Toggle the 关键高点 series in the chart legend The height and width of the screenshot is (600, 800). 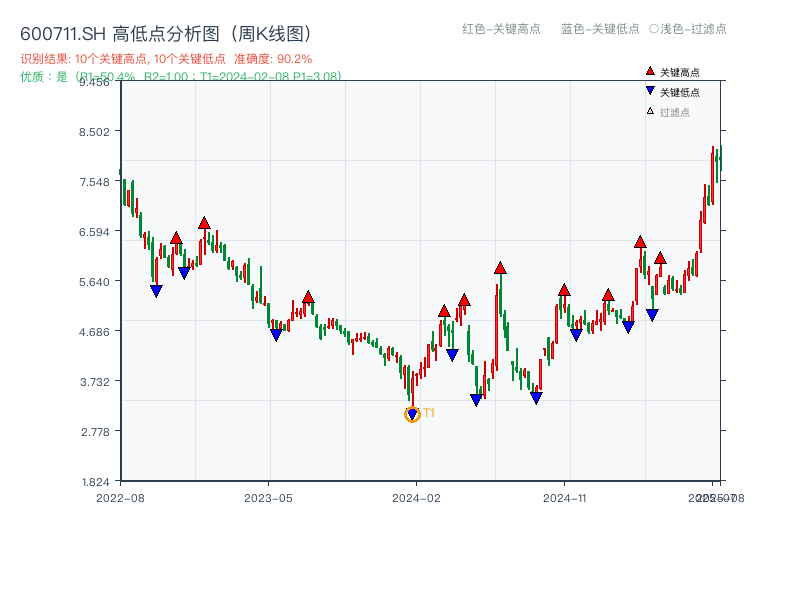pos(672,72)
